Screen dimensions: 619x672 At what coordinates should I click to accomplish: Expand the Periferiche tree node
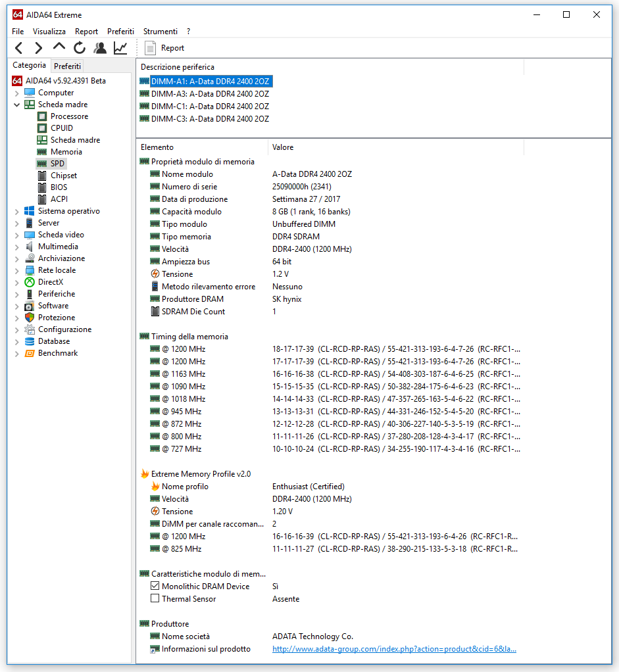pos(16,294)
